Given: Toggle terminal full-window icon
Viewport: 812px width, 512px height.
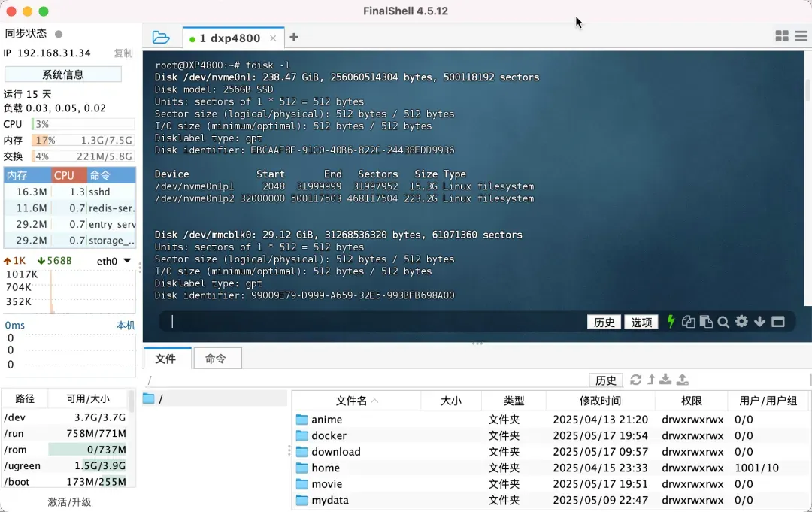Looking at the screenshot, I should (x=778, y=322).
